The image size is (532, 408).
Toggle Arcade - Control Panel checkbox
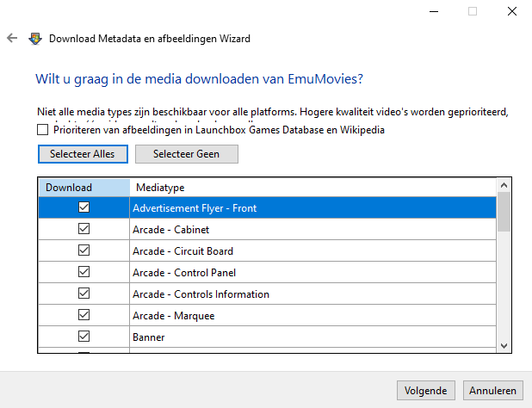pyautogui.click(x=84, y=272)
